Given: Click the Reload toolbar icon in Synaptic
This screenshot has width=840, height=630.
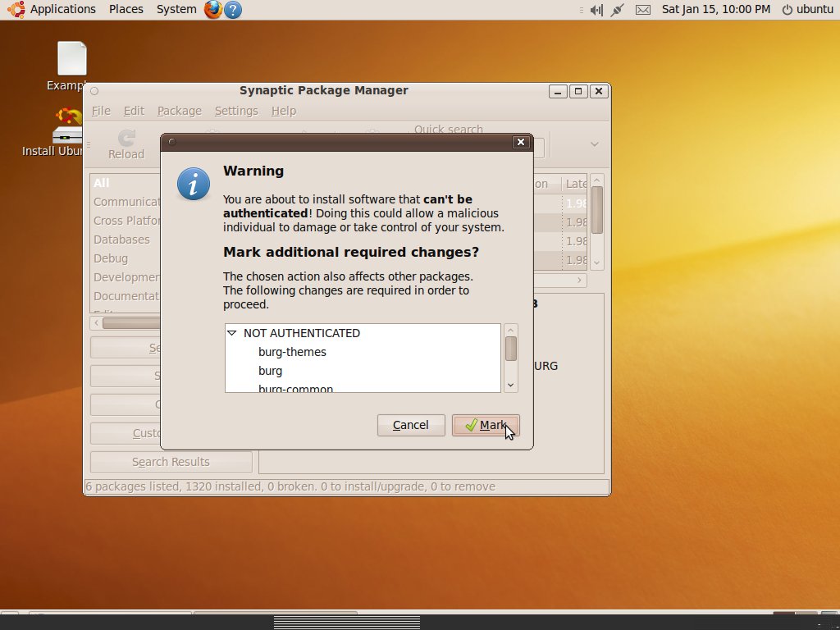Looking at the screenshot, I should 126,144.
